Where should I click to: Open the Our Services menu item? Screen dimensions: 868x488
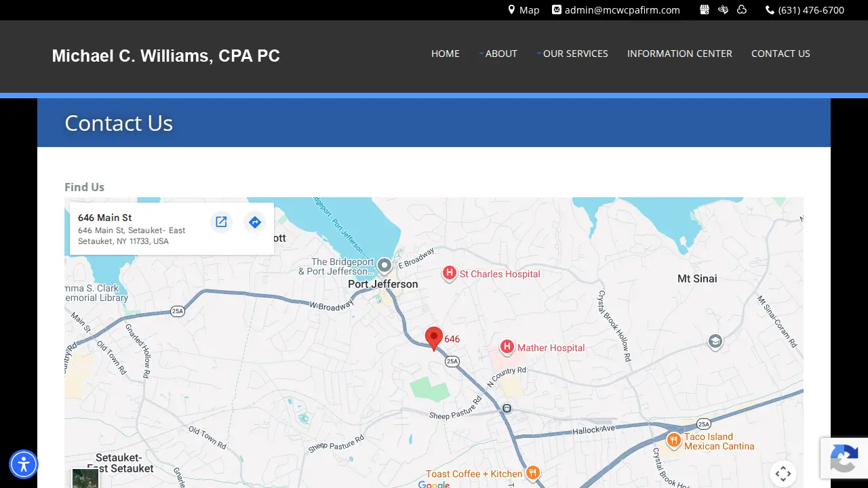click(576, 54)
